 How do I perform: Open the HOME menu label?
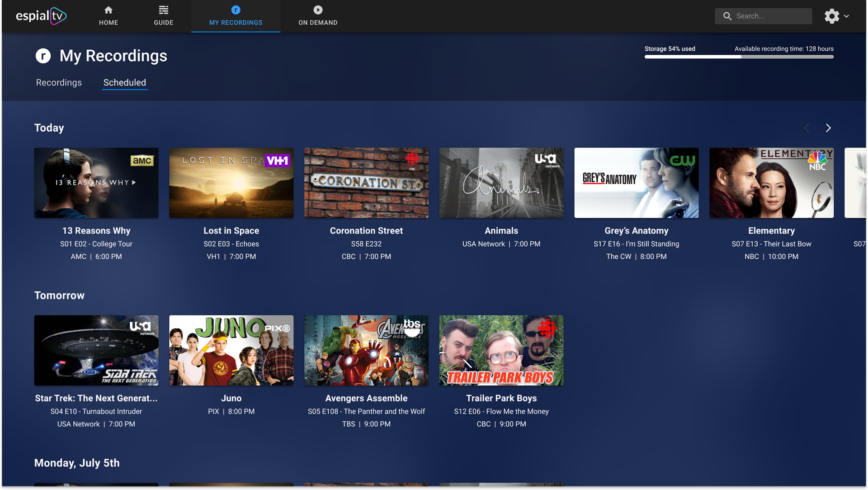108,23
